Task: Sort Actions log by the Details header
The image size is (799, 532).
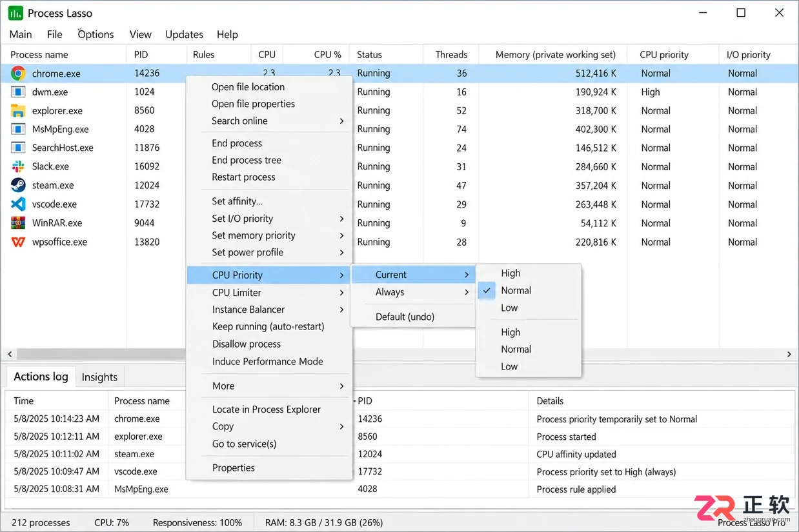Action: 550,401
